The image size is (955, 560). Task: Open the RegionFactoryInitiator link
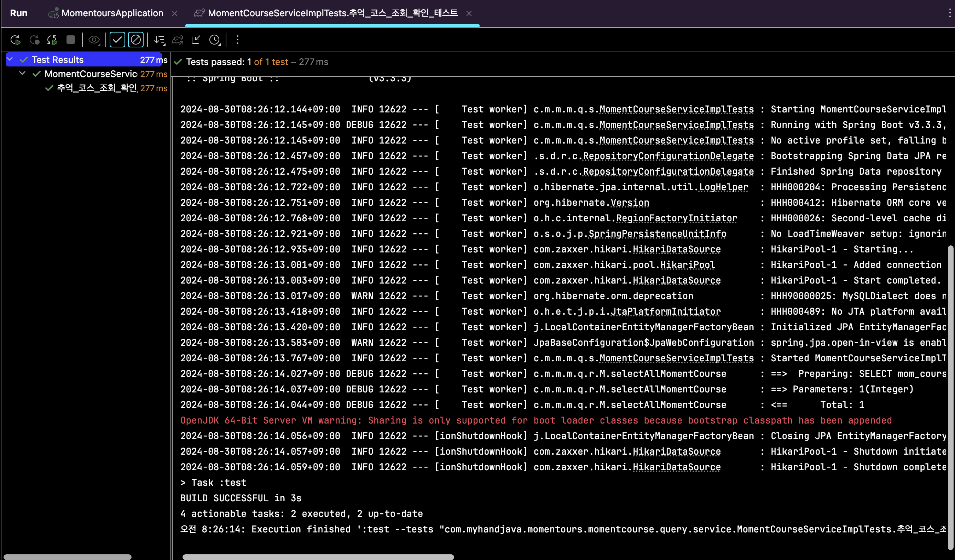click(676, 218)
